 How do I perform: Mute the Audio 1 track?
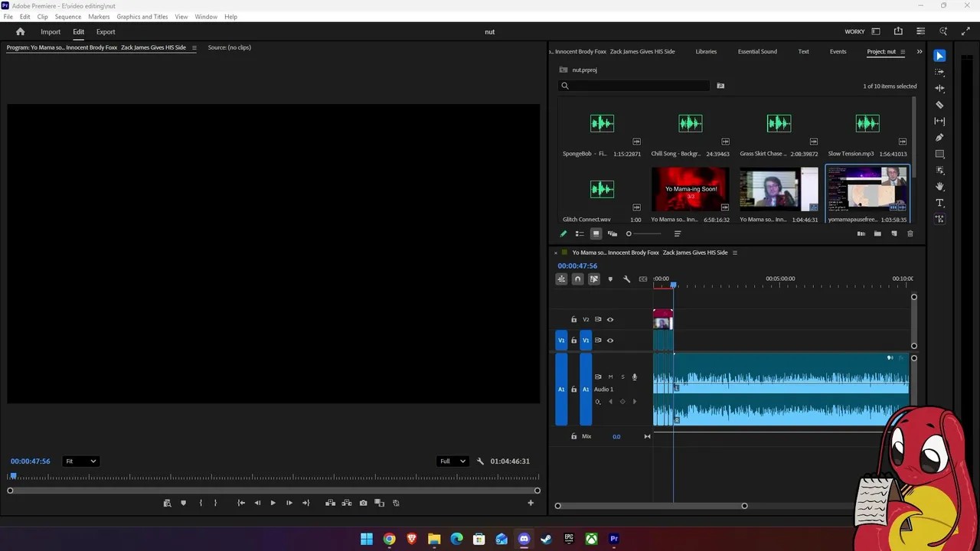(610, 377)
